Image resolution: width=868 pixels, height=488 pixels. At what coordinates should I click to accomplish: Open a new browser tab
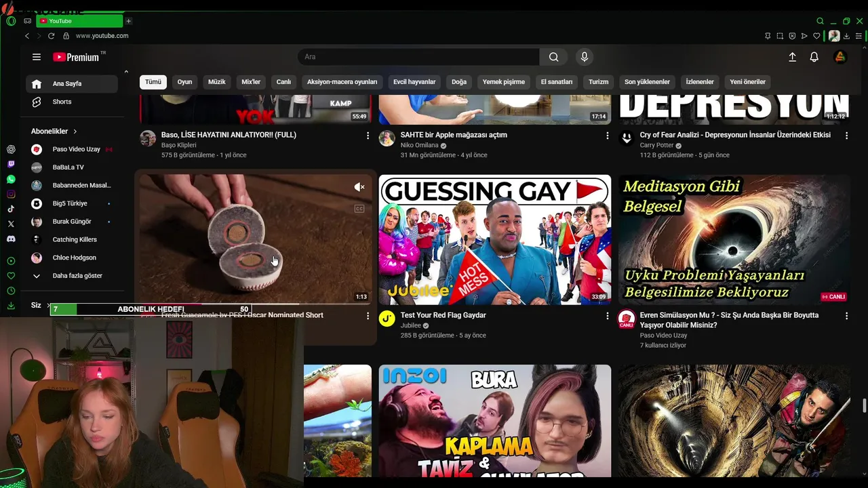click(128, 21)
